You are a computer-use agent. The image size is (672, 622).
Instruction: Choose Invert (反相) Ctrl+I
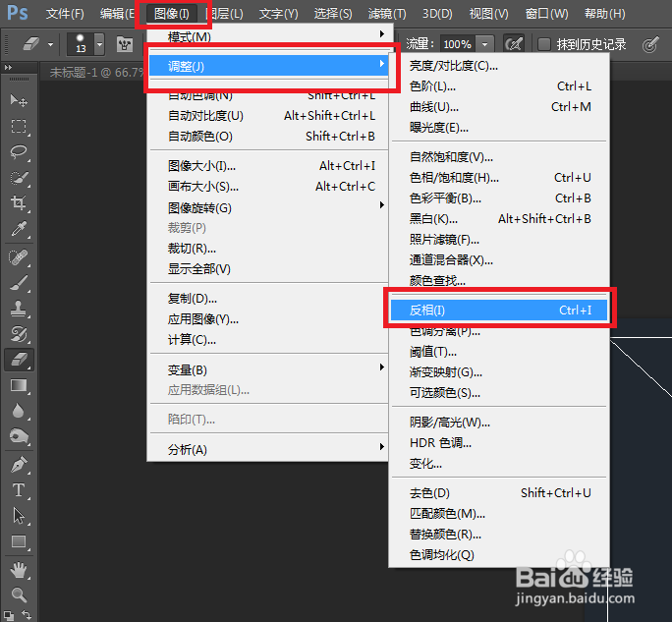(x=499, y=310)
